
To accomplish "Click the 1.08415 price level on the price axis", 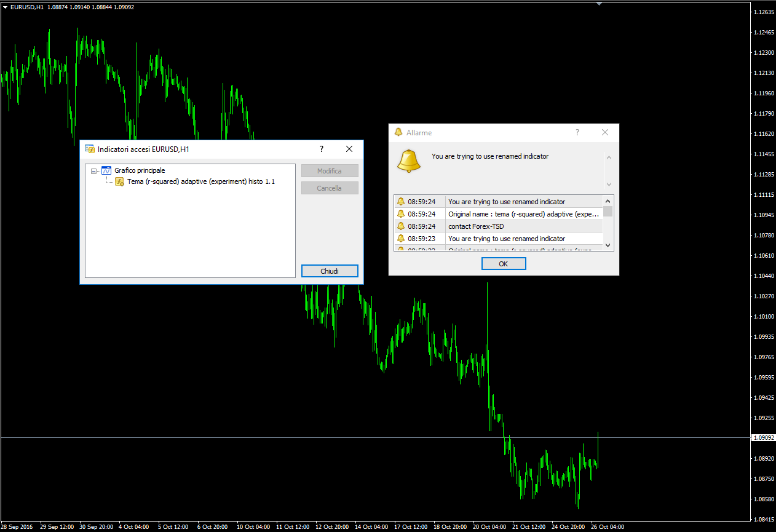I will pyautogui.click(x=764, y=519).
